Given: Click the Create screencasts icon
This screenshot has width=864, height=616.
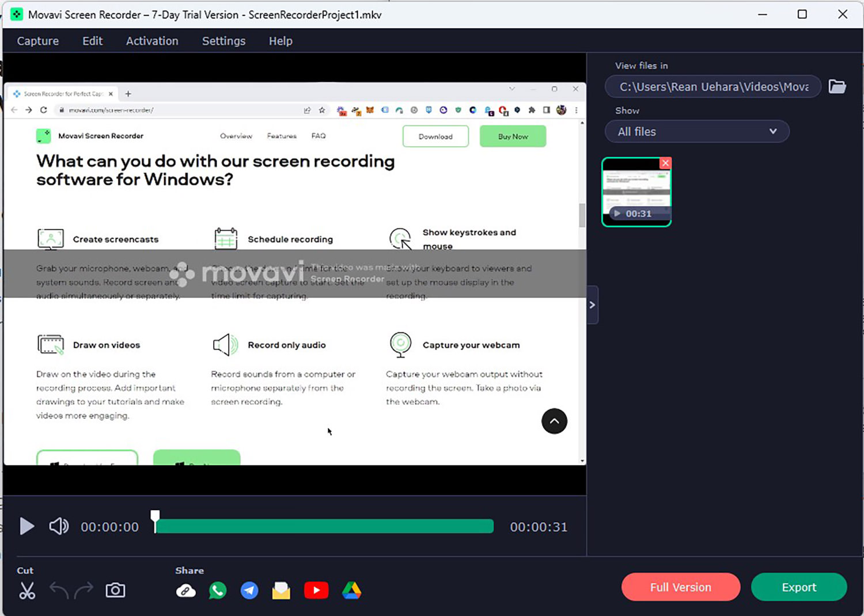Looking at the screenshot, I should (x=51, y=238).
